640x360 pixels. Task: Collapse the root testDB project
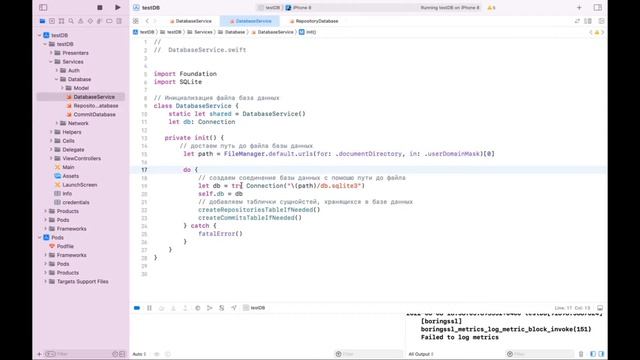(x=40, y=35)
